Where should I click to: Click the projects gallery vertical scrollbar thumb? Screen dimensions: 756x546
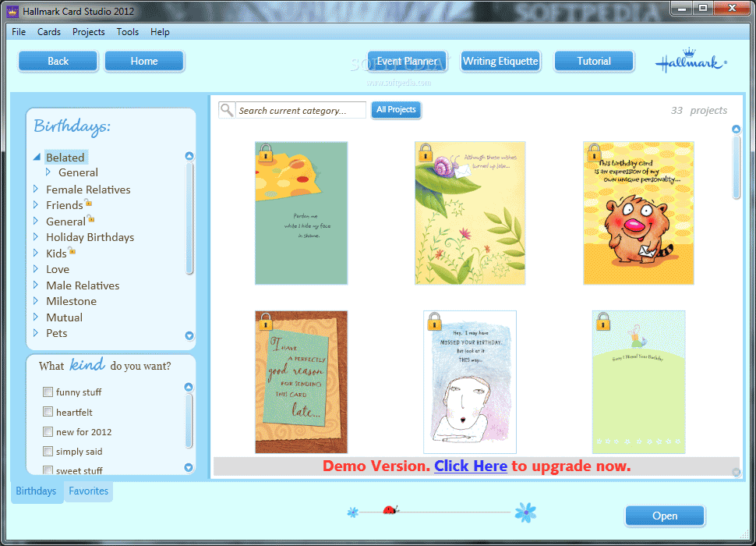[736, 167]
